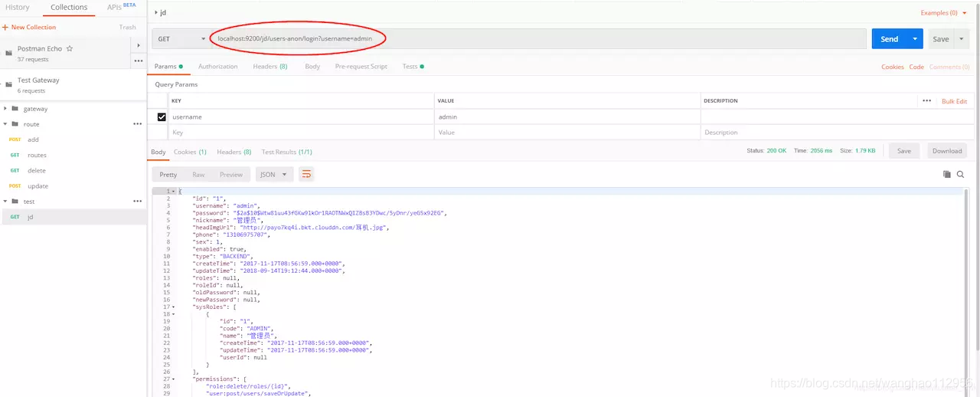Select the GET jd request

click(73, 217)
